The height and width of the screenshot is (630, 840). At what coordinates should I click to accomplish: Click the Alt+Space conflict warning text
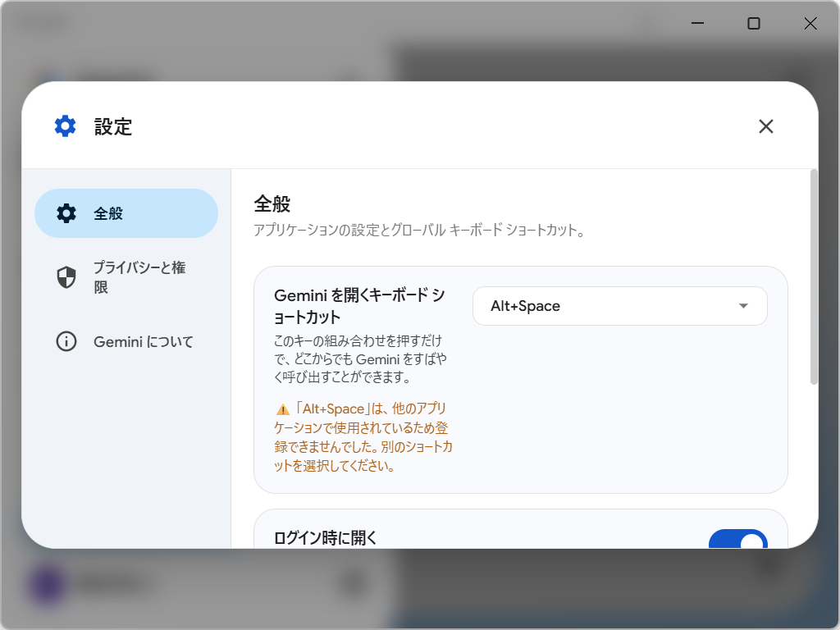[x=363, y=437]
